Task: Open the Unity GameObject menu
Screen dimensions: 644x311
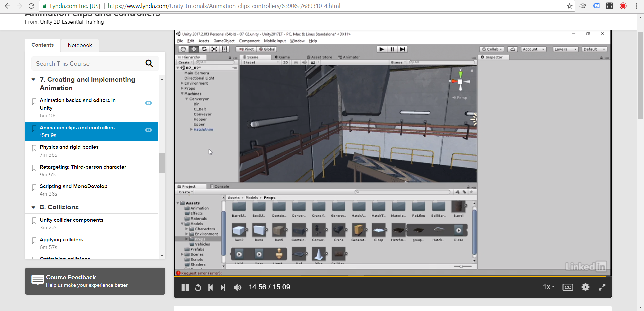Action: click(224, 41)
